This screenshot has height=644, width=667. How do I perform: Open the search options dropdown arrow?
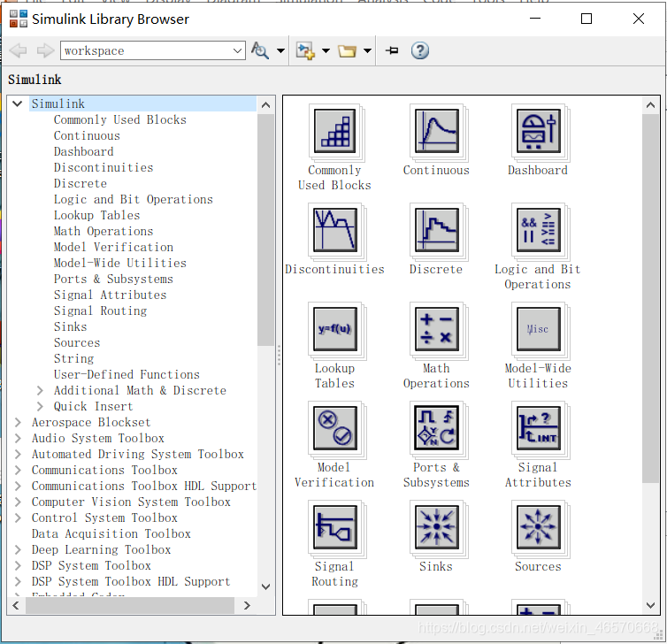click(280, 51)
